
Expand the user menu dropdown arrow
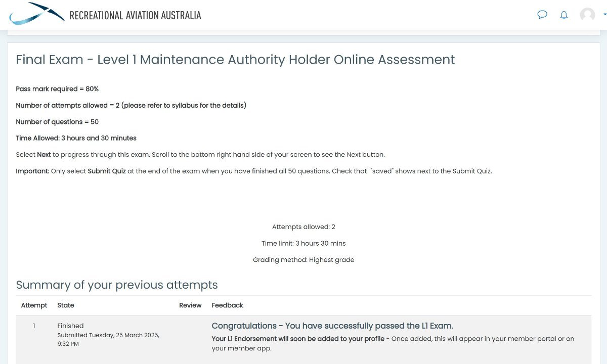pos(605,15)
